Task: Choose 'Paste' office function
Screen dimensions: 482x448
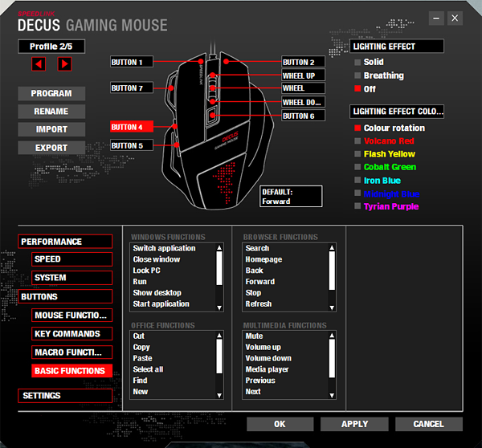Action: pos(143,358)
